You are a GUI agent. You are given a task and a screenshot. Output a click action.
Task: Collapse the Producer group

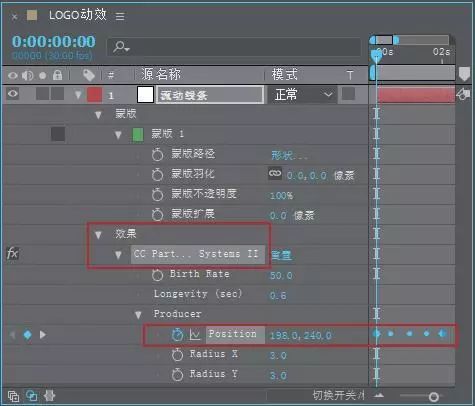tap(138, 315)
